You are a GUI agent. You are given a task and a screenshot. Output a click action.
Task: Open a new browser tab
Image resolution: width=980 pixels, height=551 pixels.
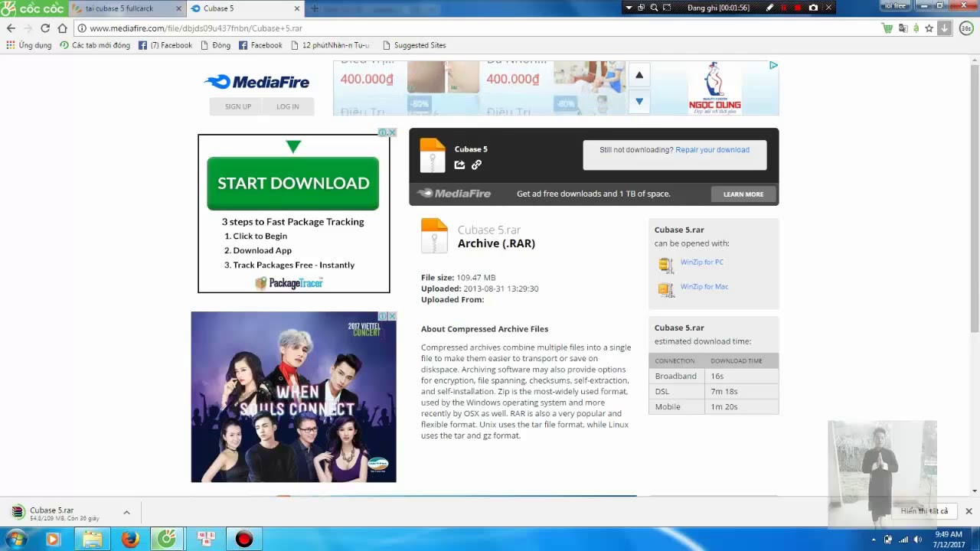click(315, 8)
